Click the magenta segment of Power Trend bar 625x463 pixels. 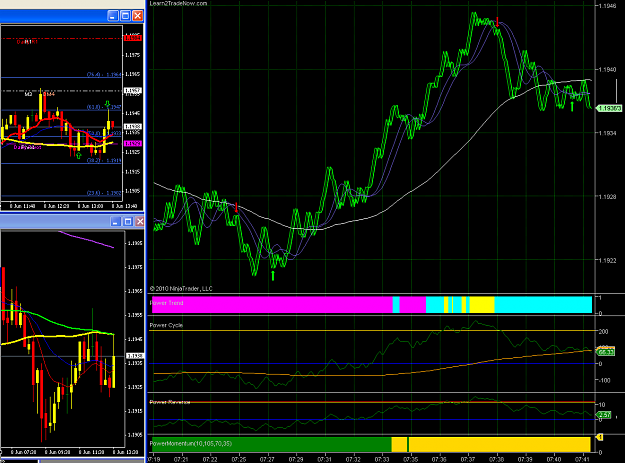pyautogui.click(x=272, y=305)
